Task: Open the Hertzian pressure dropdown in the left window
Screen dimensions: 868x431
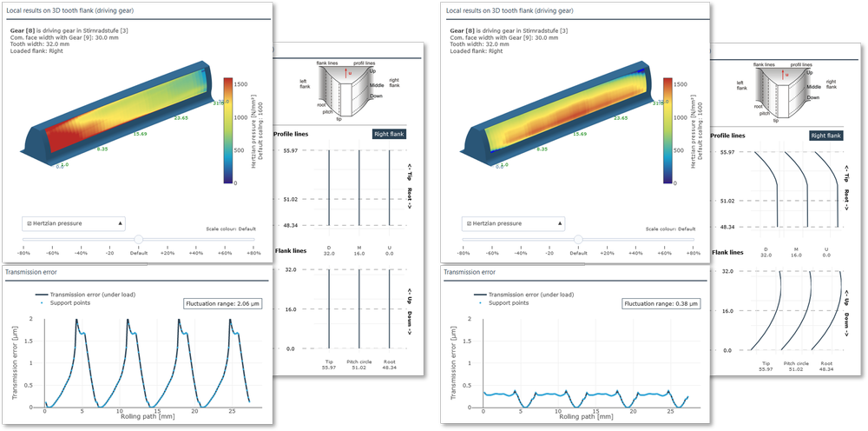Action: [x=74, y=223]
